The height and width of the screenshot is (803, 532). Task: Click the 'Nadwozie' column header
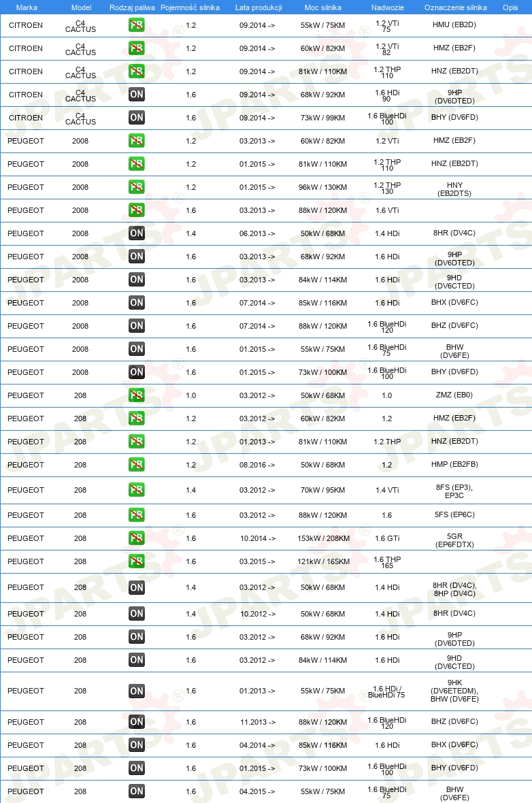388,7
